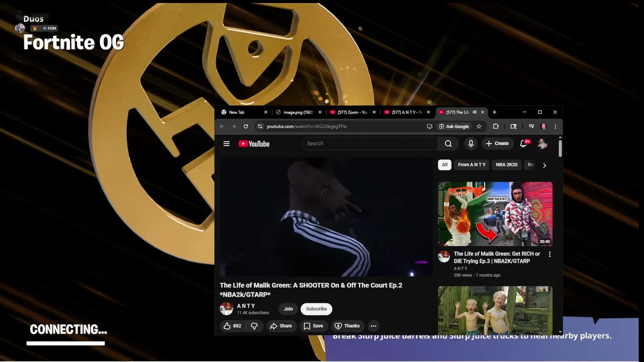This screenshot has width=644, height=362.
Task: Click the video title text
Action: (311, 290)
